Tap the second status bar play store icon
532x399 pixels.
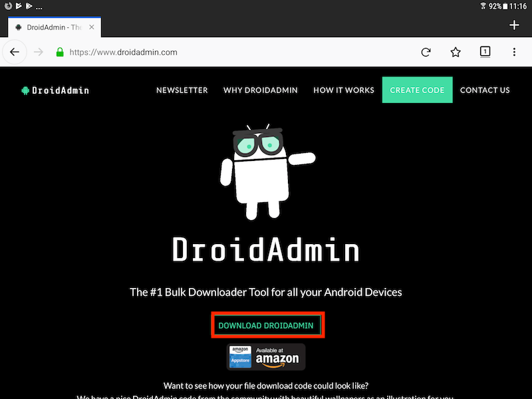coord(19,6)
